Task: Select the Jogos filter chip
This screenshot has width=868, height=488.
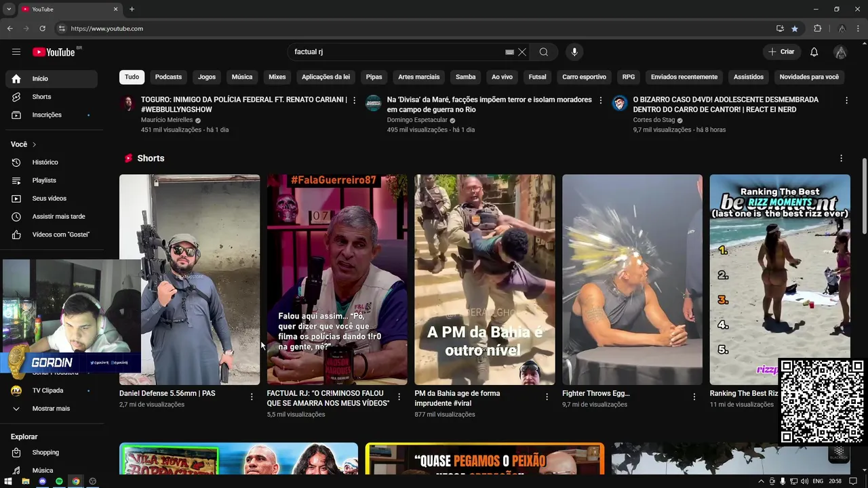Action: (207, 77)
